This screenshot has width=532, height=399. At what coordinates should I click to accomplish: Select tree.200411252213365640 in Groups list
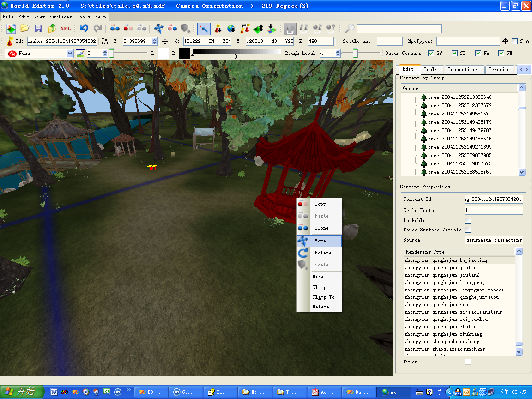point(460,97)
